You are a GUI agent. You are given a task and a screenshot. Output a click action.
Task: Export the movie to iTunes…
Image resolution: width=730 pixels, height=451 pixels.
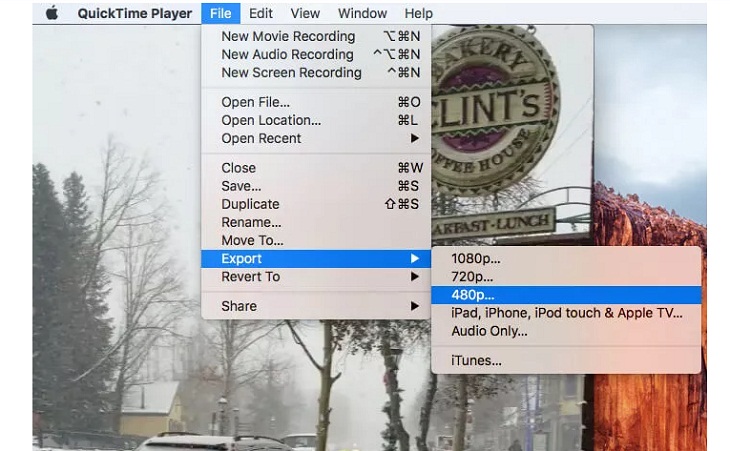pyautogui.click(x=566, y=360)
